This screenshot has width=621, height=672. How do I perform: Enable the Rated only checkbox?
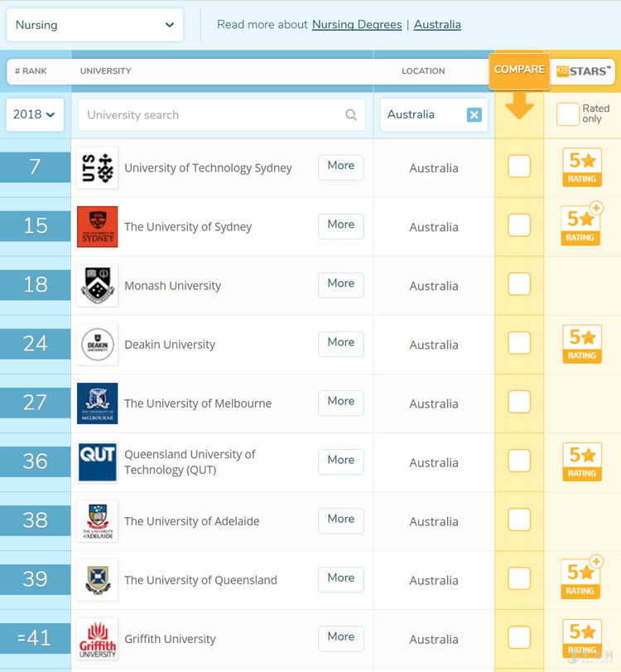click(568, 114)
